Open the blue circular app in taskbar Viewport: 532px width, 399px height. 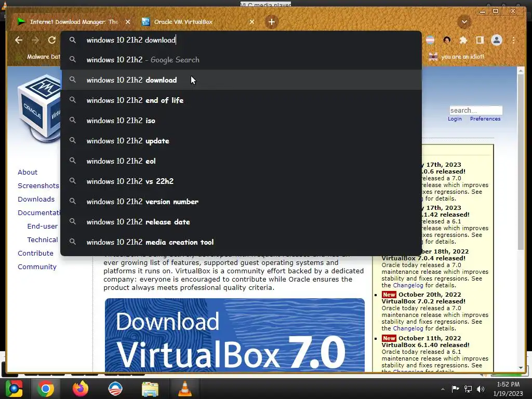[x=115, y=389]
